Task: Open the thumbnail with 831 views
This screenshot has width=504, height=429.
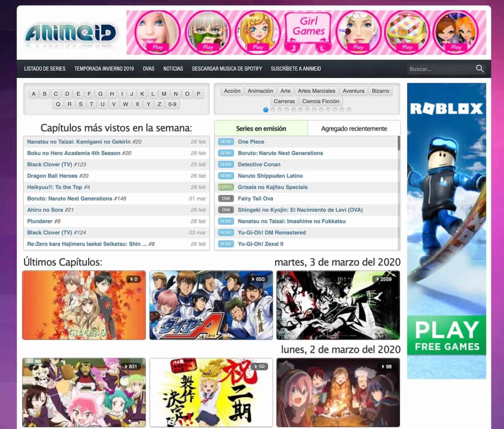Action: point(84,392)
